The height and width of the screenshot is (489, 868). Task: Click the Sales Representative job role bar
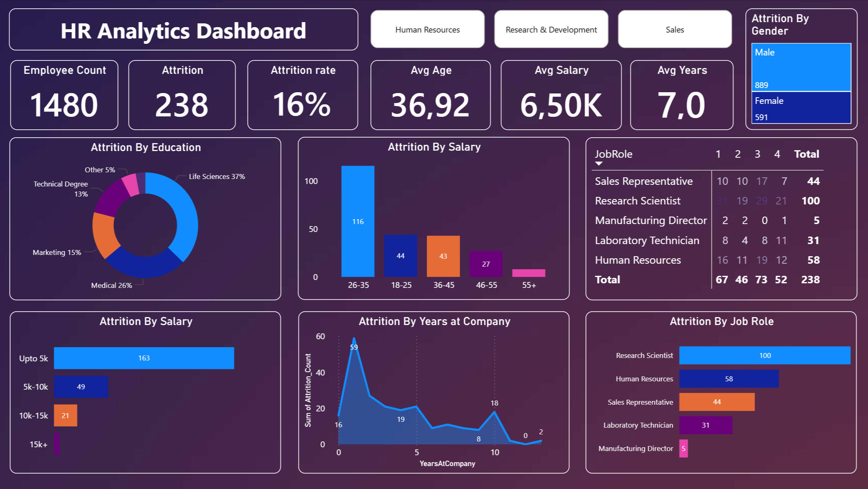[x=716, y=402]
